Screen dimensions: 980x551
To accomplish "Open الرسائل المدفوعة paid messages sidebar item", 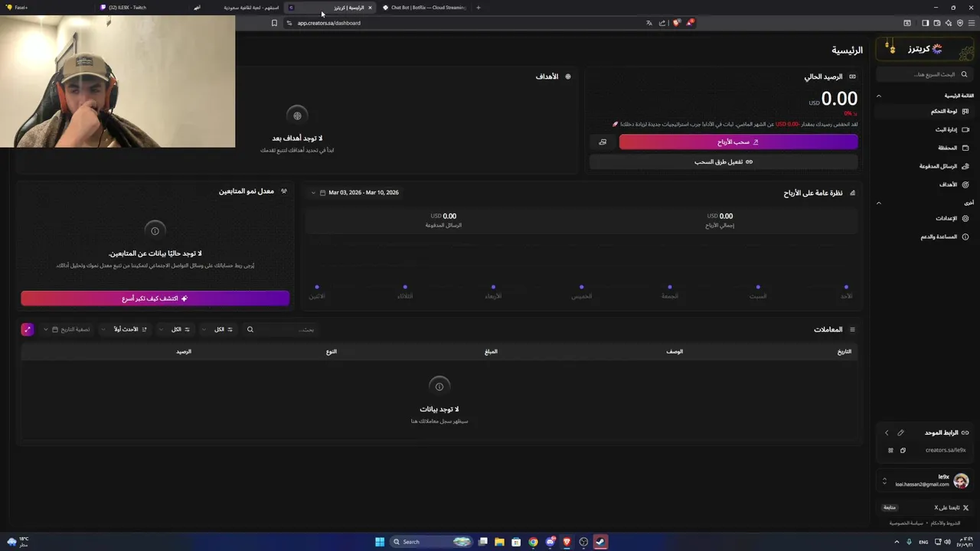I will pyautogui.click(x=923, y=166).
